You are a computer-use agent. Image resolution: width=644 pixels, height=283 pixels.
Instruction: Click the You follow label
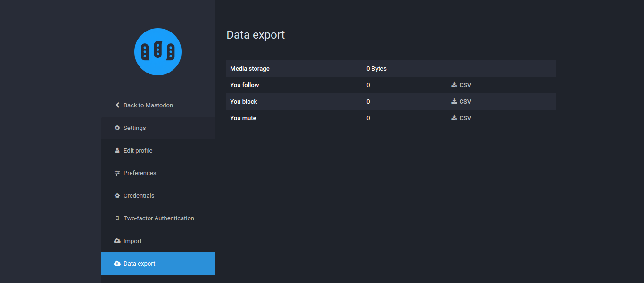tap(245, 85)
